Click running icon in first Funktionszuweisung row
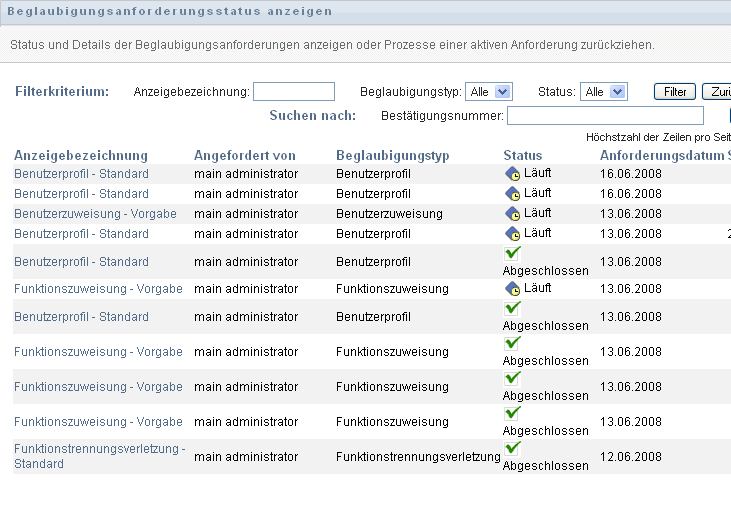Screen dimensions: 731x520 [x=512, y=288]
